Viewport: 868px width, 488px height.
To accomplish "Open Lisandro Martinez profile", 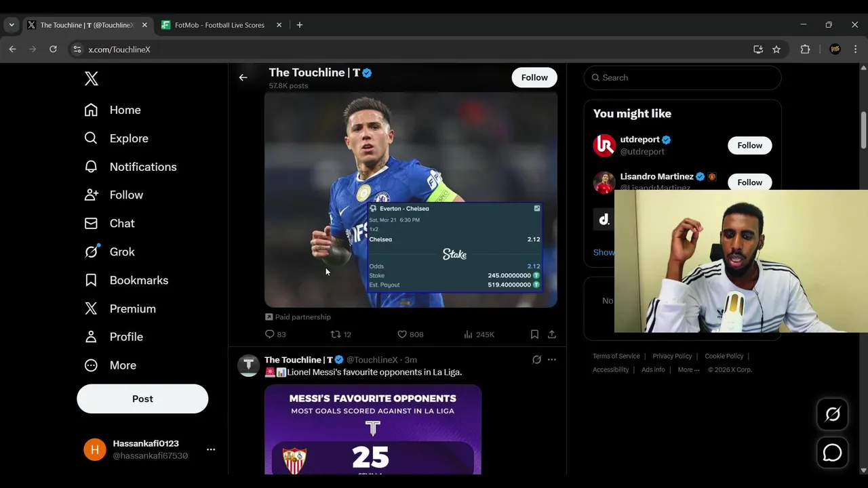I will (657, 177).
